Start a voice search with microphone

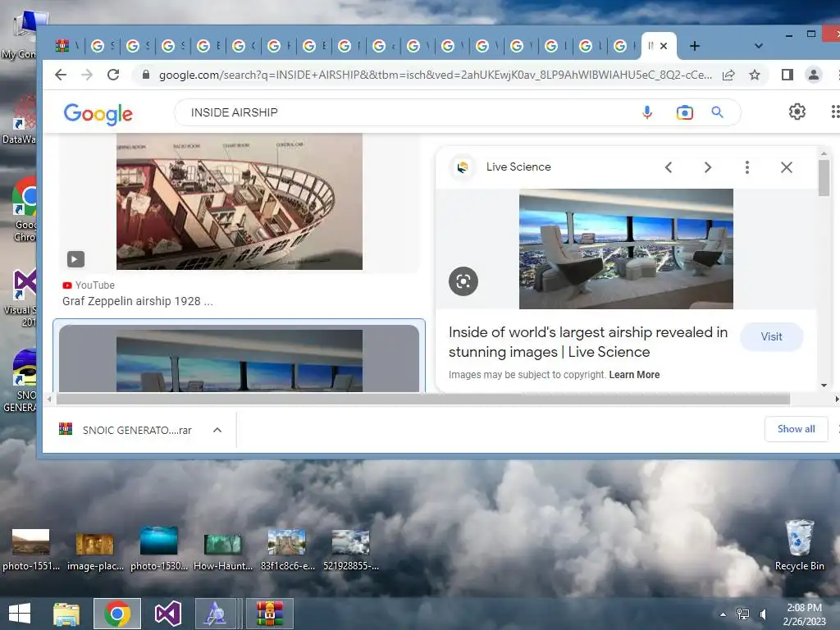point(647,112)
